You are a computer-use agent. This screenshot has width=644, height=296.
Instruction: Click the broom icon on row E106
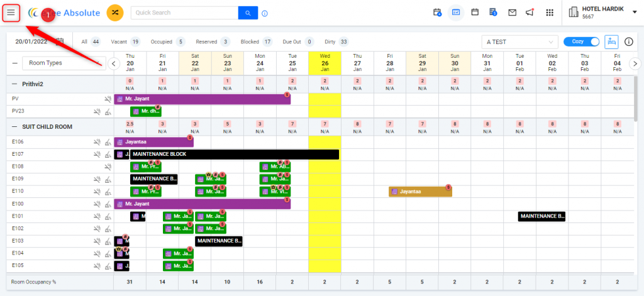click(x=108, y=142)
